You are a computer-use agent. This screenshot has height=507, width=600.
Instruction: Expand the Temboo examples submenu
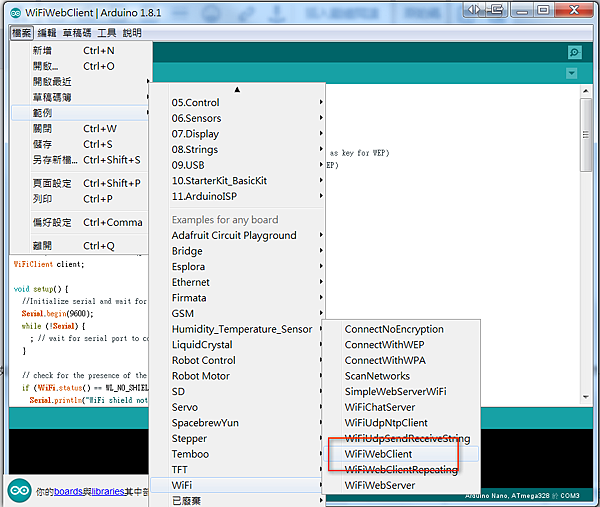[237, 454]
